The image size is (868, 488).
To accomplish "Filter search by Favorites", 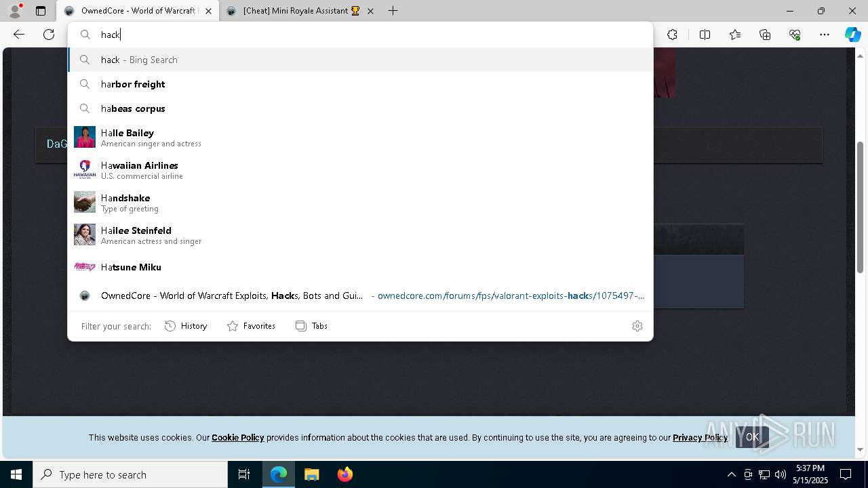I will click(251, 326).
